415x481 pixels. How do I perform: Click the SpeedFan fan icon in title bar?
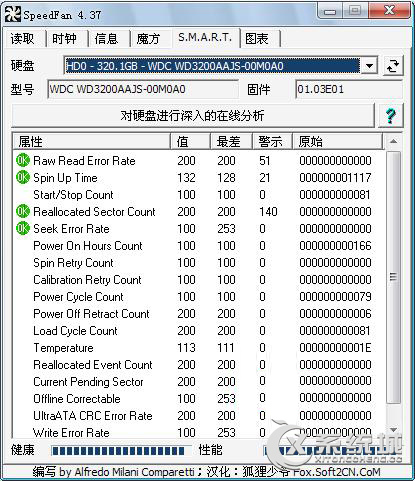[x=13, y=15]
